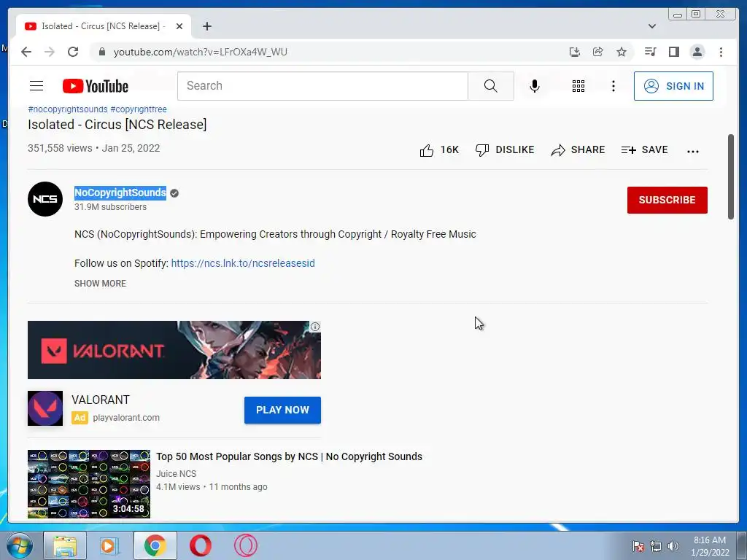Image resolution: width=747 pixels, height=560 pixels.
Task: Click the browser forward arrow
Action: 50,52
